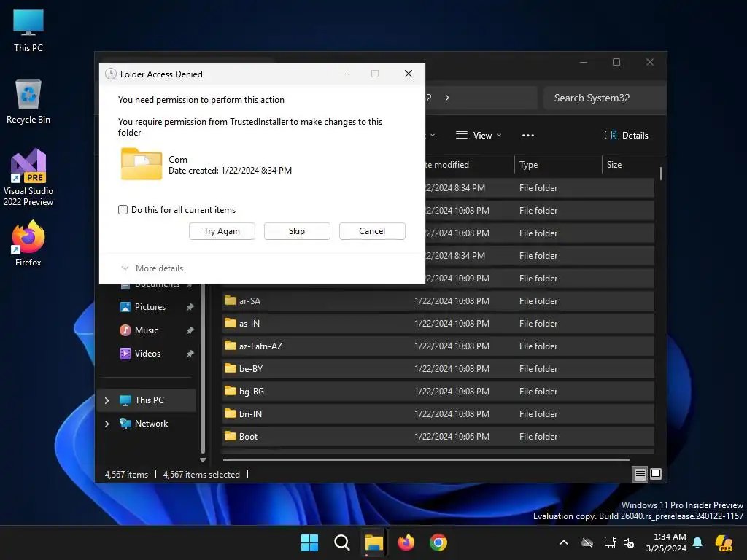Open the clock showing 1:34 AM
The height and width of the screenshot is (560, 747).
point(666,542)
